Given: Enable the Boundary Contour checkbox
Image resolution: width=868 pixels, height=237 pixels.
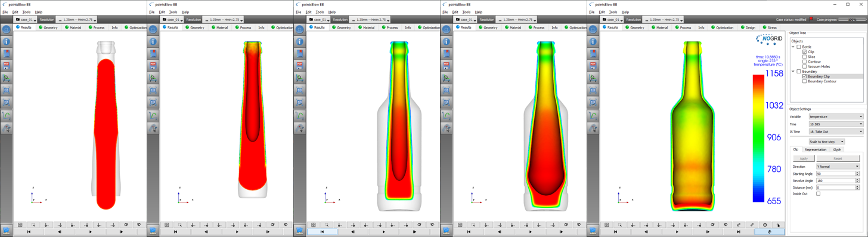Looking at the screenshot, I should pyautogui.click(x=804, y=81).
